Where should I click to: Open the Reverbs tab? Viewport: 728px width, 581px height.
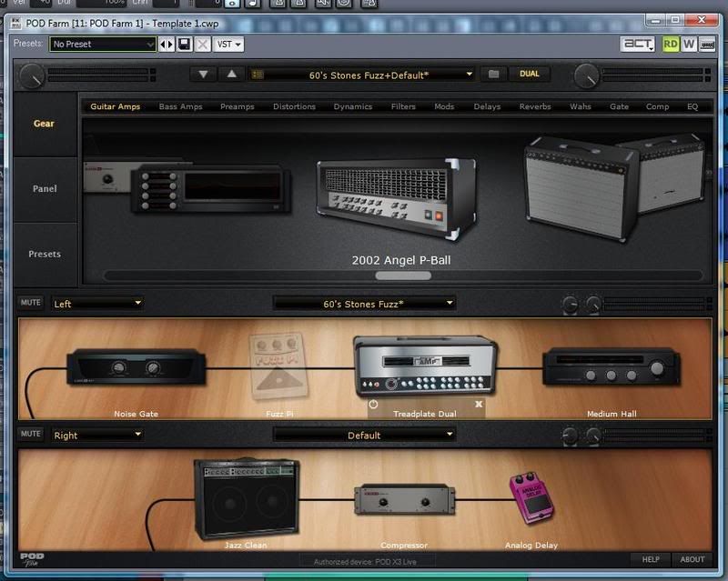coord(535,106)
